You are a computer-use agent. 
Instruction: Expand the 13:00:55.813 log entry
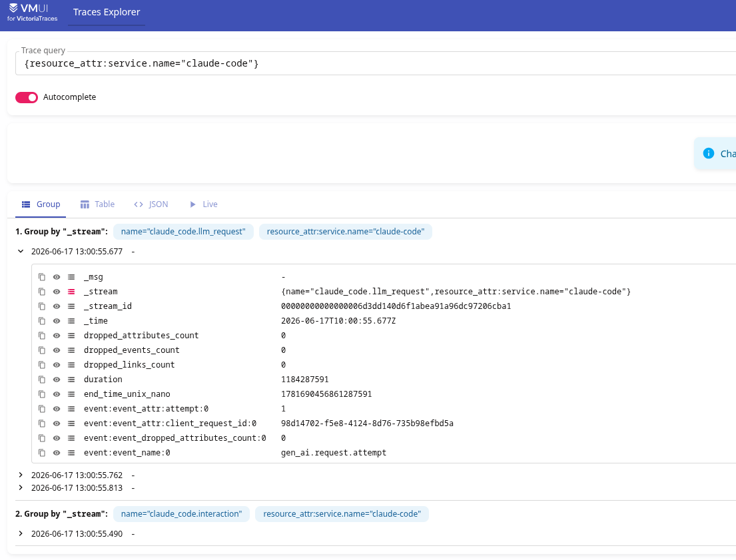pos(21,487)
